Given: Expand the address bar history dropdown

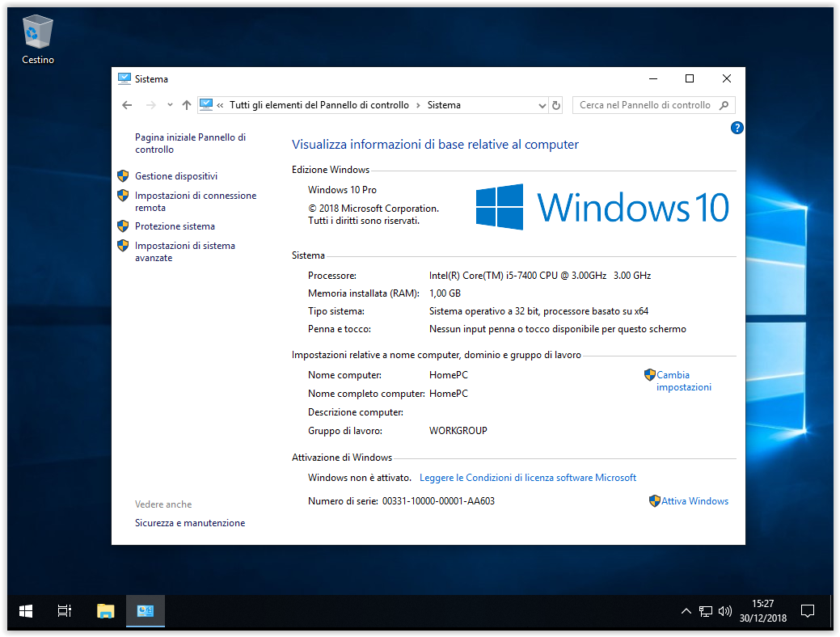Looking at the screenshot, I should (x=542, y=106).
